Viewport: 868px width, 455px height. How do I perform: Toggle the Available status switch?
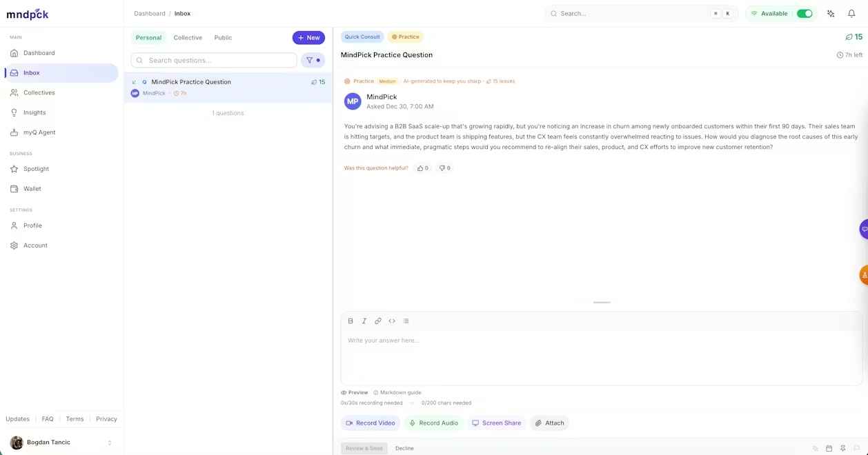tap(803, 13)
